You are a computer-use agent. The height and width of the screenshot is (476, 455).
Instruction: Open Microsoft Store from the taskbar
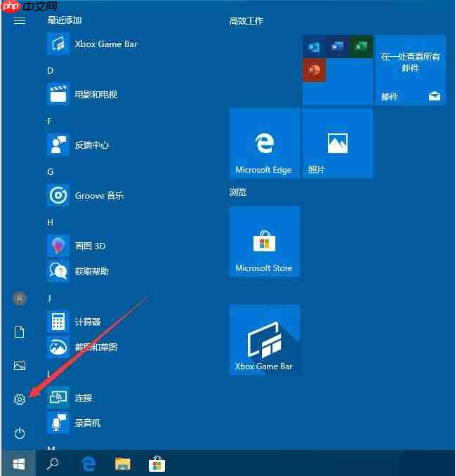pyautogui.click(x=157, y=464)
